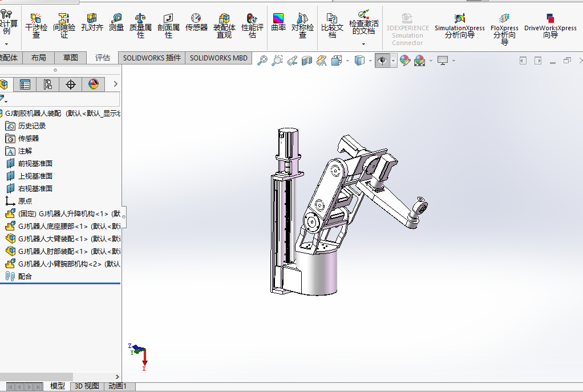Screen dimensions: 583x392
Task: Open Compare Documents (比较文档)
Action: coord(332,26)
